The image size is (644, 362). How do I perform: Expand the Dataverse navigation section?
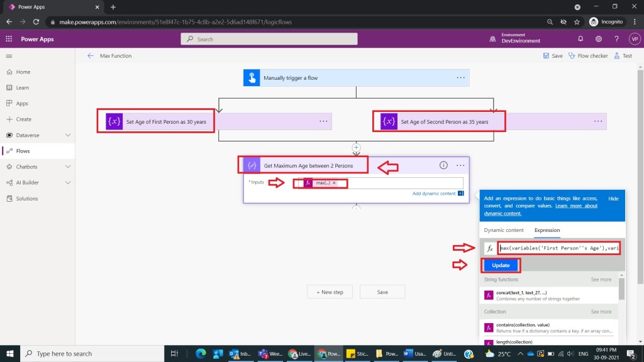pyautogui.click(x=68, y=135)
